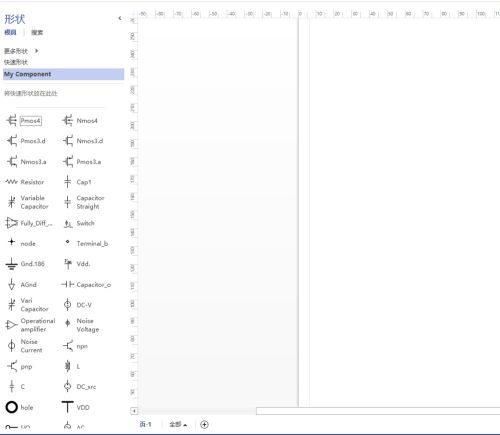
Task: Add a new page with plus button
Action: click(x=204, y=424)
